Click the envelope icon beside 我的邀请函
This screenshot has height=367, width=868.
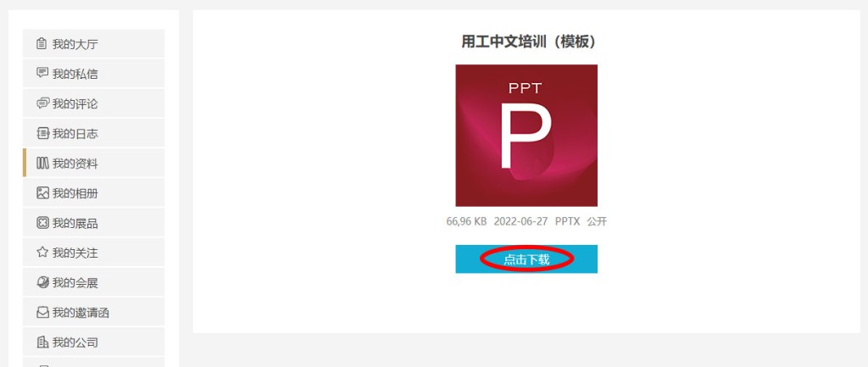pyautogui.click(x=42, y=313)
